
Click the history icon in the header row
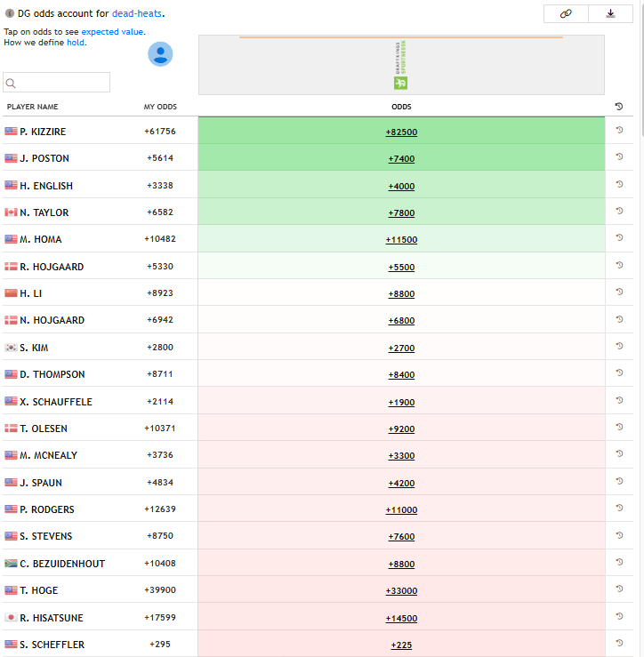pyautogui.click(x=619, y=107)
